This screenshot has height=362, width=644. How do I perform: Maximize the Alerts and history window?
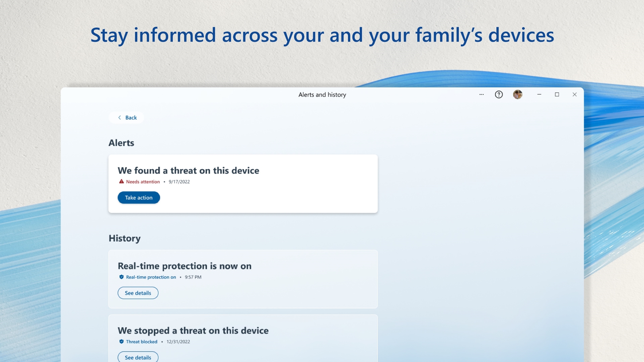557,95
